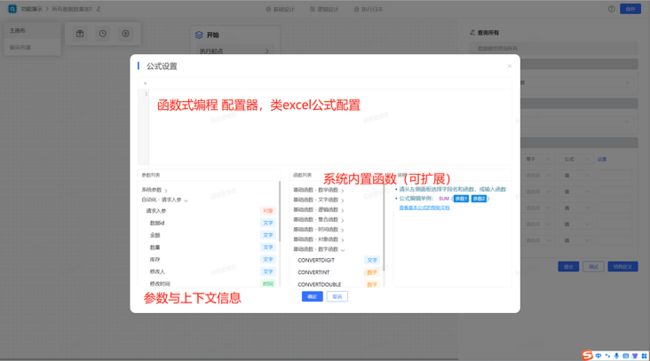The image size is (650, 361).
Task: Click the edit icon beside 查询所有 heading
Action: tap(472, 32)
